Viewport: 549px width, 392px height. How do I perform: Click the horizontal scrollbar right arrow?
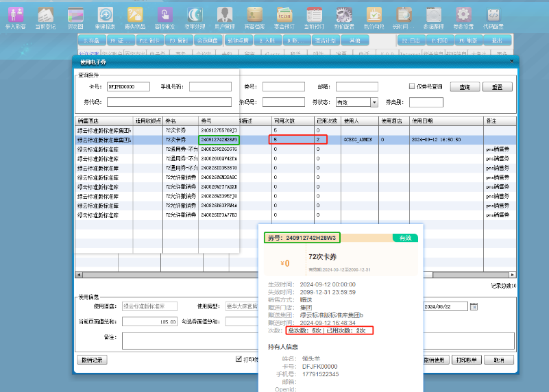[513, 275]
